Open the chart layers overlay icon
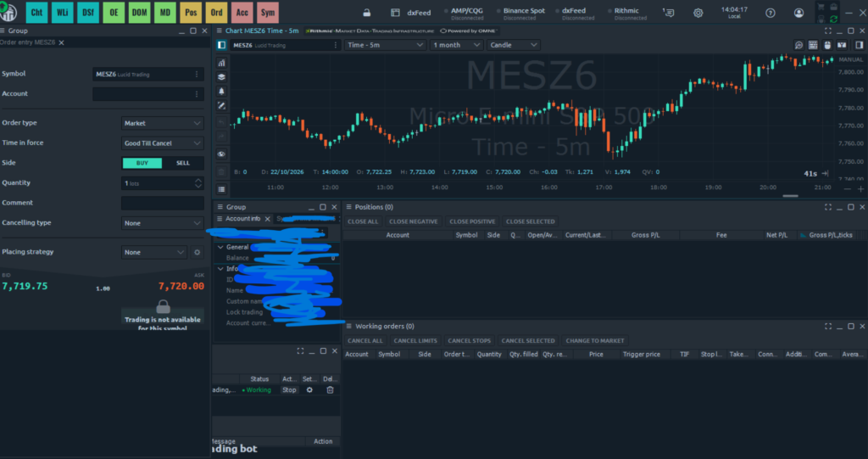This screenshot has height=459, width=868. [221, 77]
